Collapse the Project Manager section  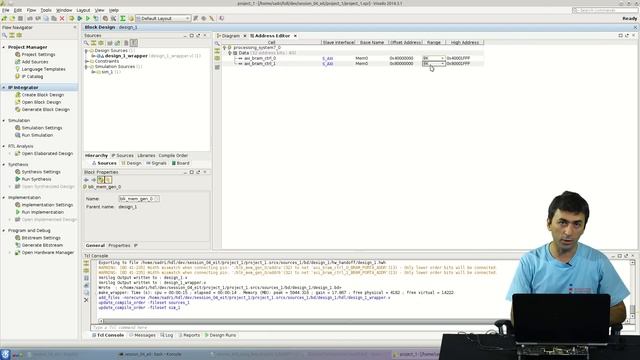[4, 47]
